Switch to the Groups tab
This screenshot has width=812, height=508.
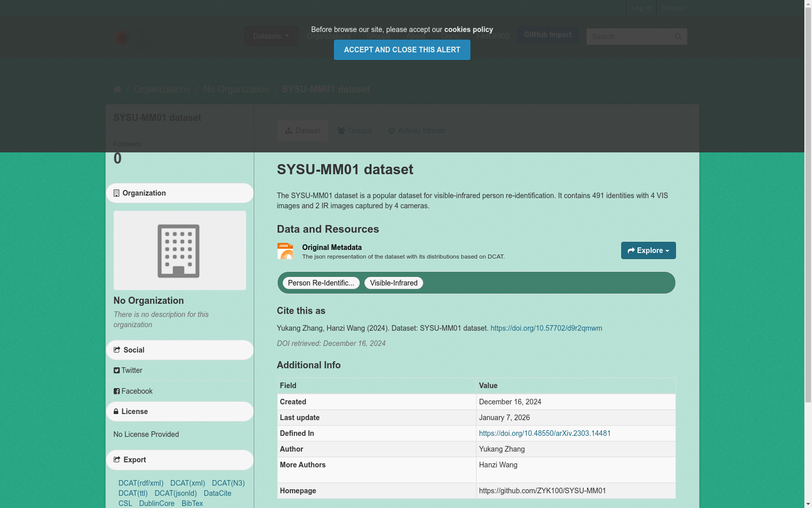355,131
